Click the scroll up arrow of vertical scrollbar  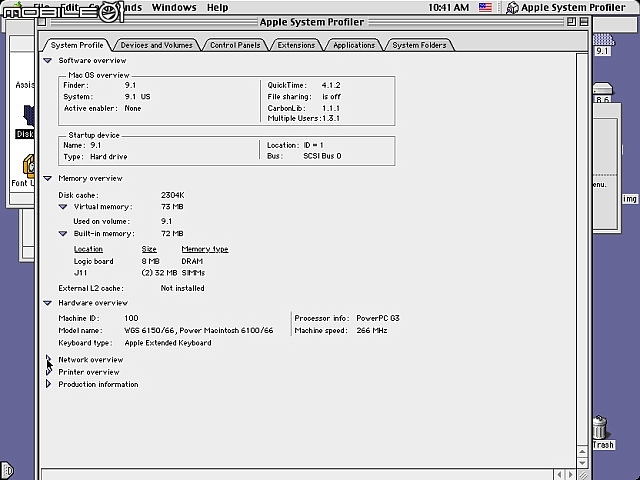(x=582, y=452)
